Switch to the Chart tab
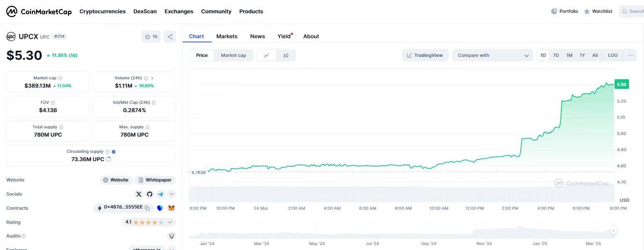The width and height of the screenshot is (644, 250). click(196, 36)
